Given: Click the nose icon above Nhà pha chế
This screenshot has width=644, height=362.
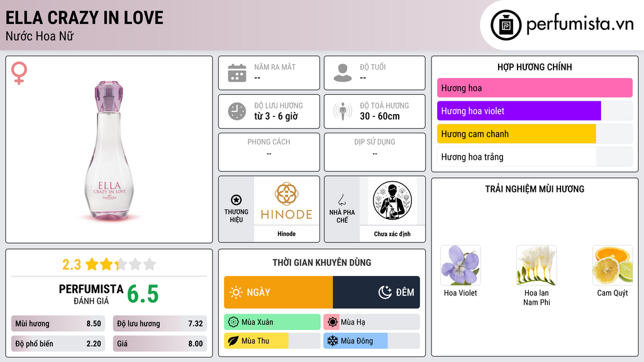Looking at the screenshot, I should (341, 200).
